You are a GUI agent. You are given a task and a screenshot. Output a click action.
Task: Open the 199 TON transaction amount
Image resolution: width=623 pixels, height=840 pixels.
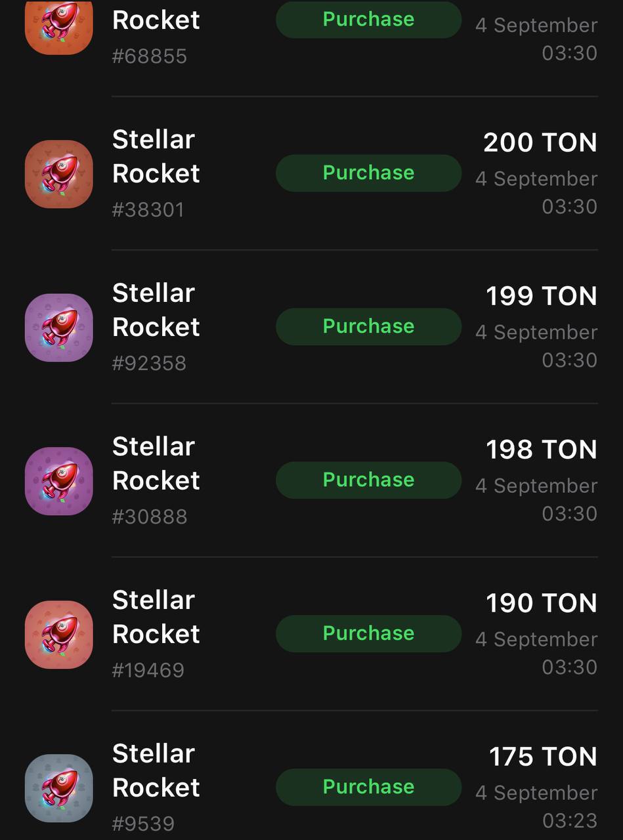(x=542, y=296)
